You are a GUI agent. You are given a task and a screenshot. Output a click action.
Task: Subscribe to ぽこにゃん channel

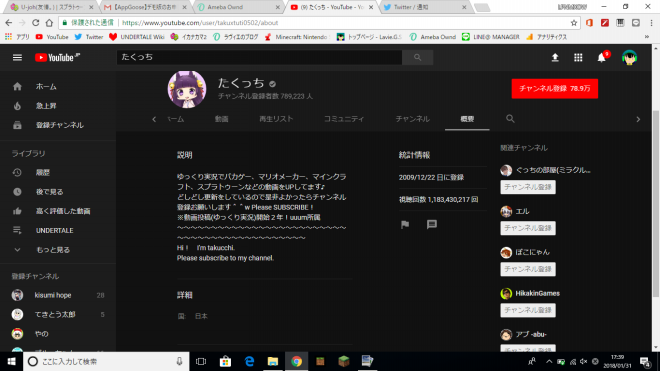point(528,269)
